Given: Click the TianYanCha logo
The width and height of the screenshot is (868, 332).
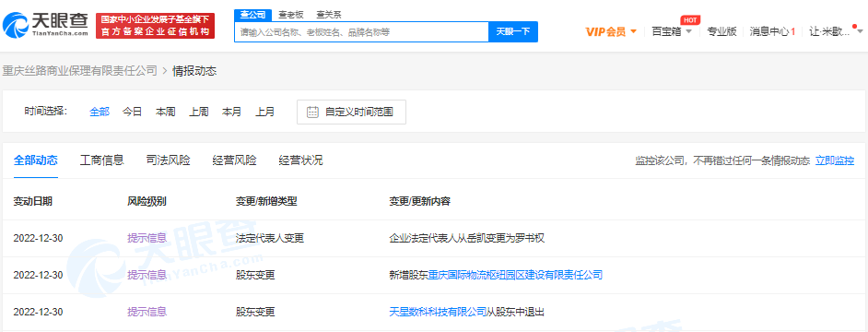Looking at the screenshot, I should click(x=45, y=25).
